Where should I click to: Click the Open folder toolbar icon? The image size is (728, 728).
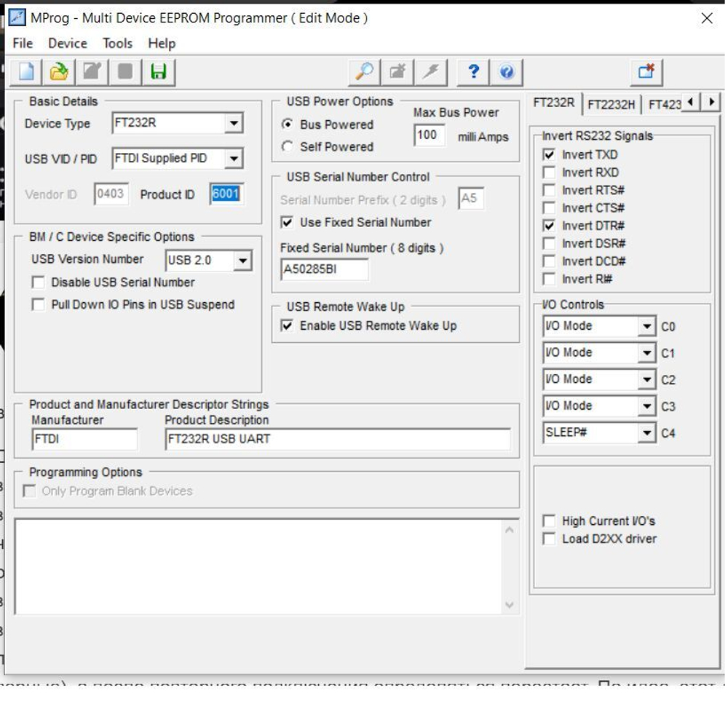click(x=59, y=72)
